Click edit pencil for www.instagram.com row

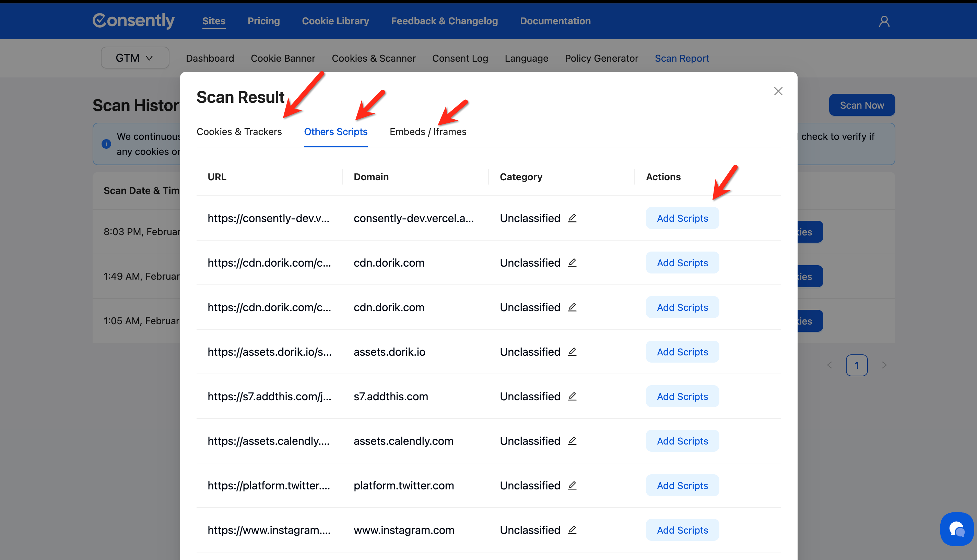572,530
